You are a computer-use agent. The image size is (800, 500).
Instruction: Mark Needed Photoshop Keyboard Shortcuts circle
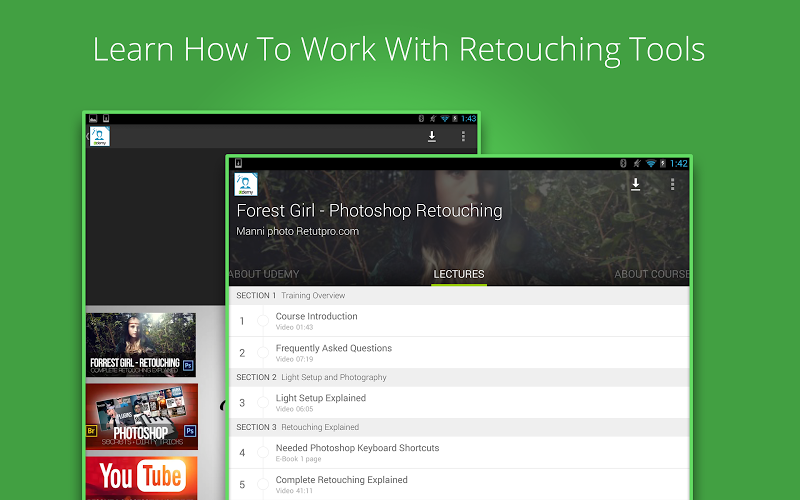click(263, 453)
